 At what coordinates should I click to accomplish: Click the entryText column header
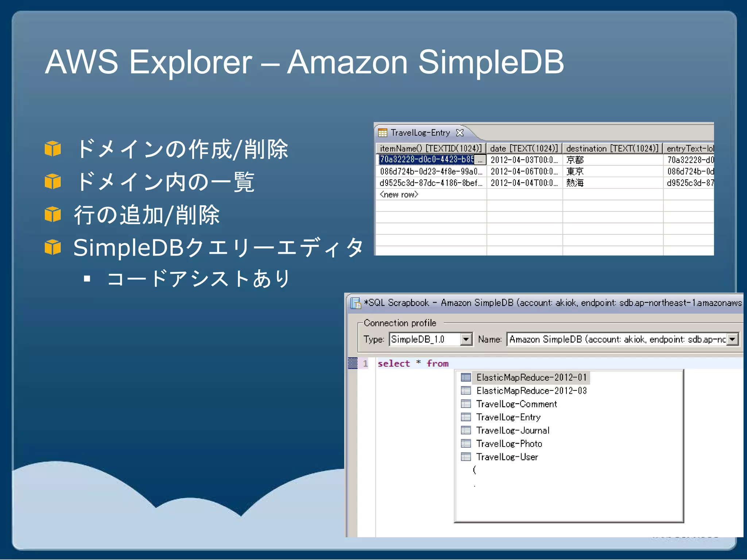click(689, 148)
